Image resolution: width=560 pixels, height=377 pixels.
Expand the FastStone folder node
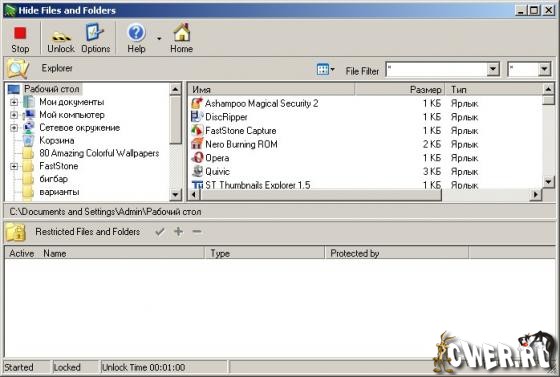point(14,166)
